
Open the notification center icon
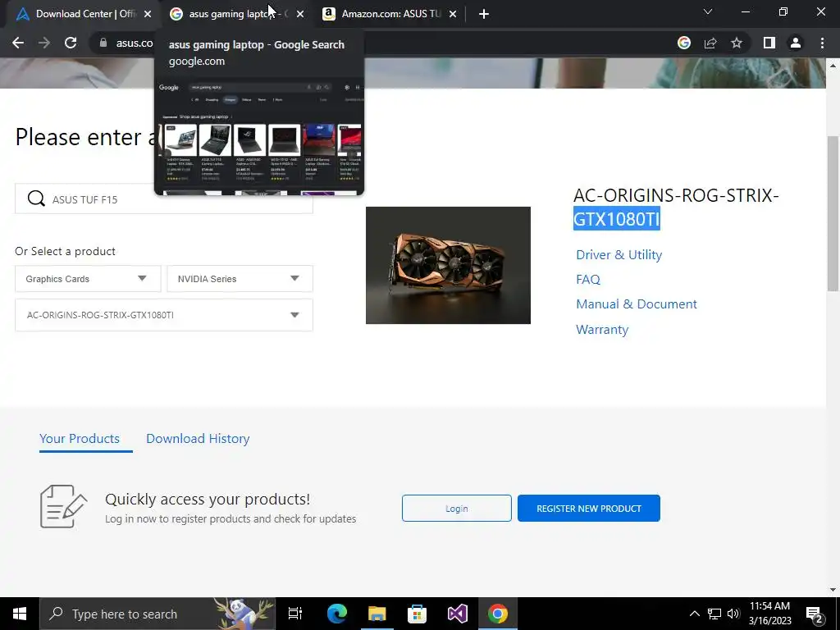click(x=815, y=614)
